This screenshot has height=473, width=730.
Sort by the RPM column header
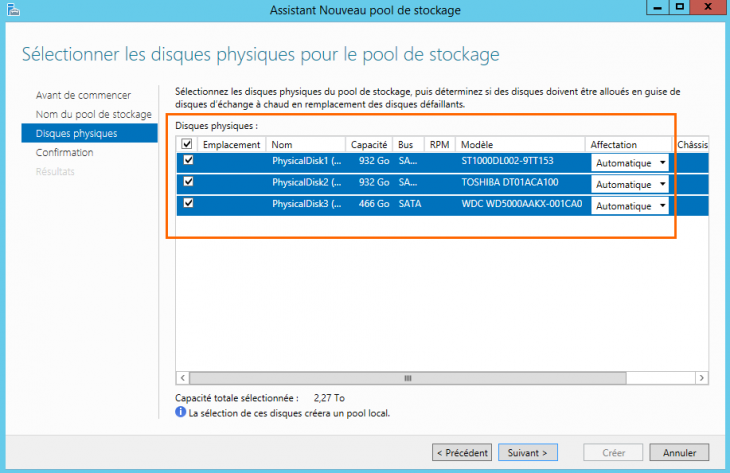click(x=439, y=145)
